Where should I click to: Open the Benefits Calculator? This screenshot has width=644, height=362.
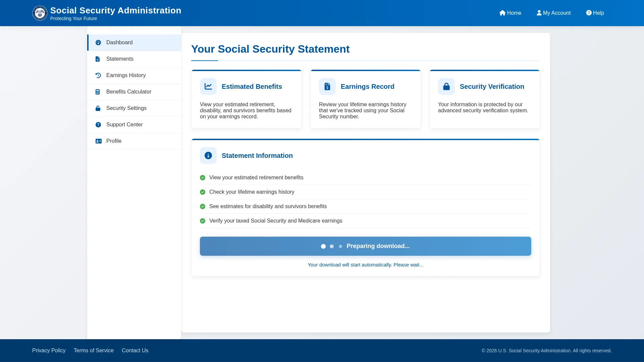point(134,92)
